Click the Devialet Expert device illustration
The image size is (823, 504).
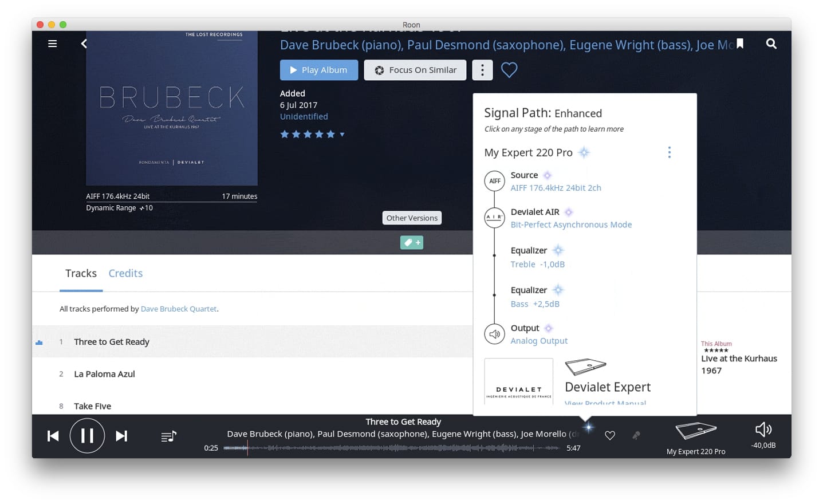pos(585,367)
